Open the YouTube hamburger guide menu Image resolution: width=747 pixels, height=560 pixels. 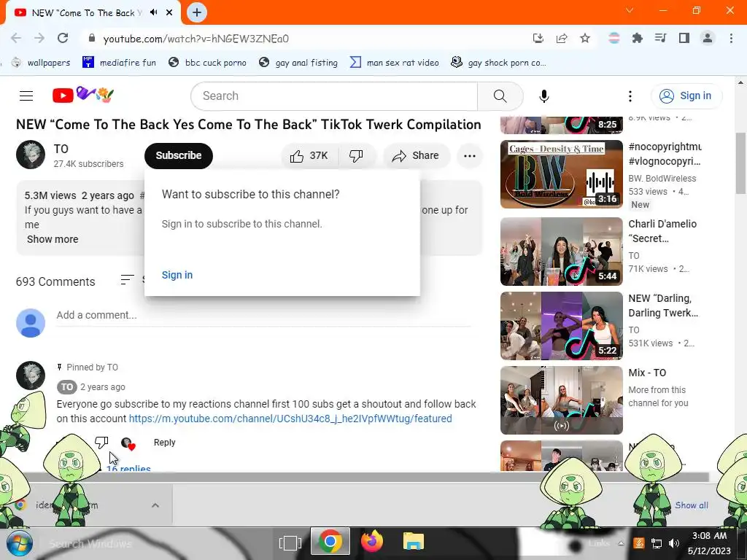(x=26, y=96)
